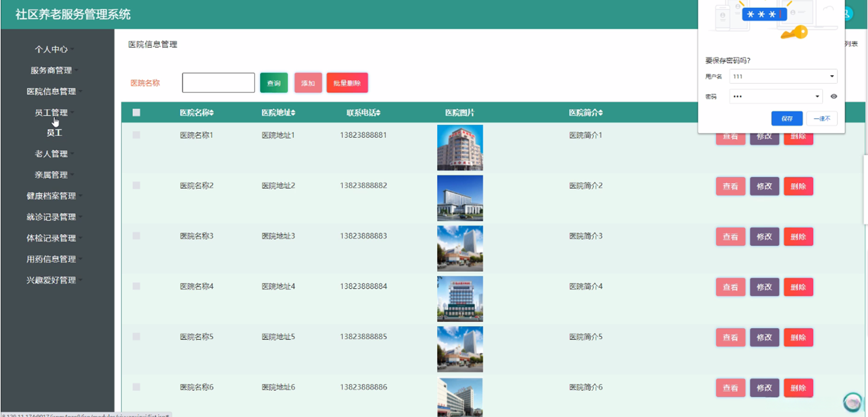Image resolution: width=868 pixels, height=417 pixels.
Task: Collapse the 员工管理 sidebar menu
Action: pos(54,112)
